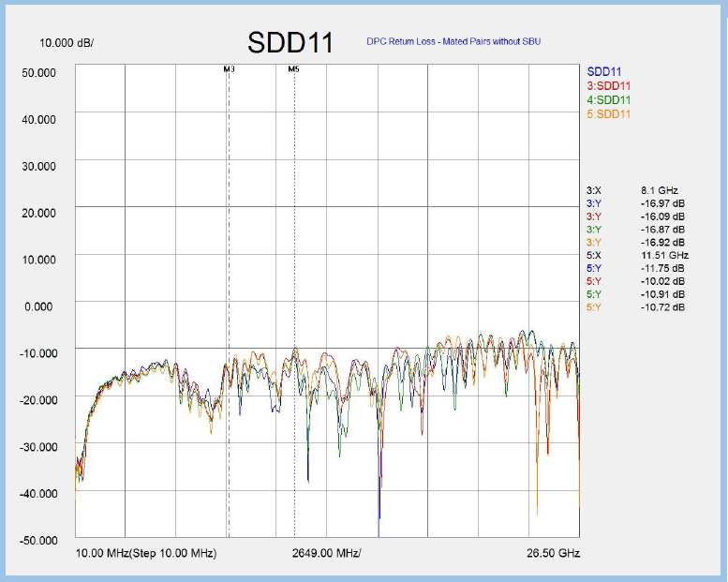
Task: Select the 8.1 GHz marker frequency readout
Action: pyautogui.click(x=657, y=189)
